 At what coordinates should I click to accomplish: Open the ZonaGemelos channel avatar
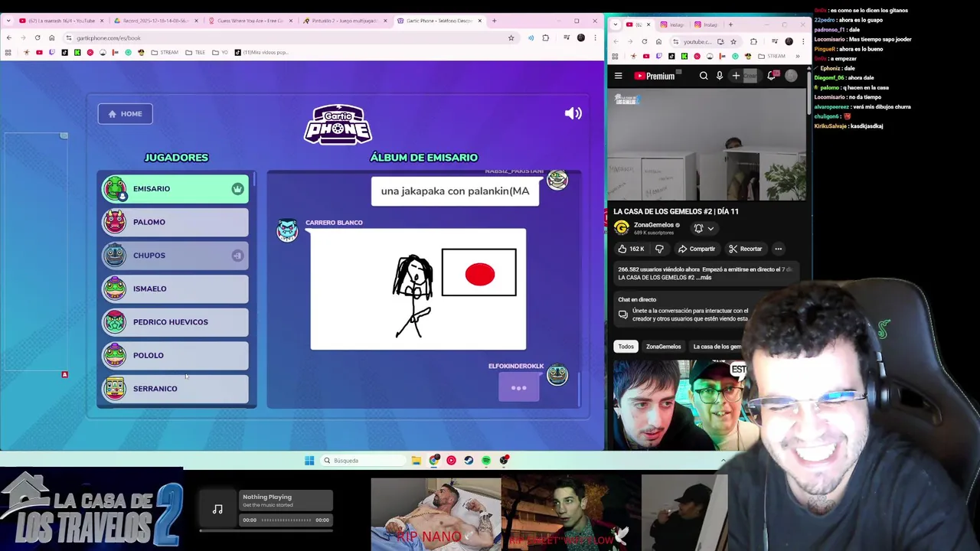coord(622,228)
